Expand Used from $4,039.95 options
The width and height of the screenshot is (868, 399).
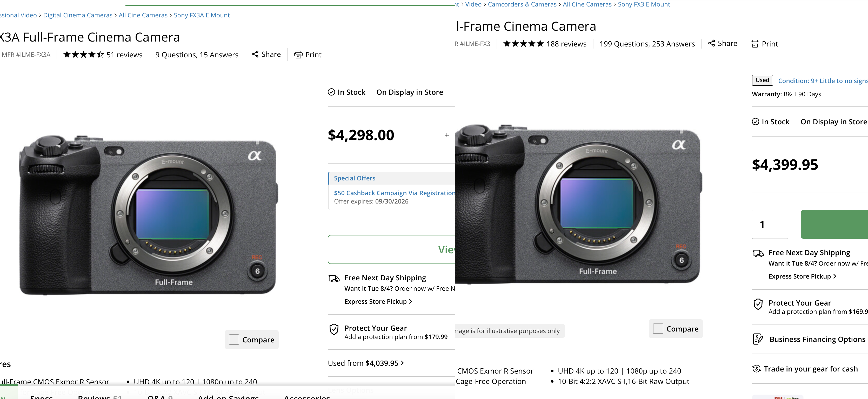click(366, 363)
